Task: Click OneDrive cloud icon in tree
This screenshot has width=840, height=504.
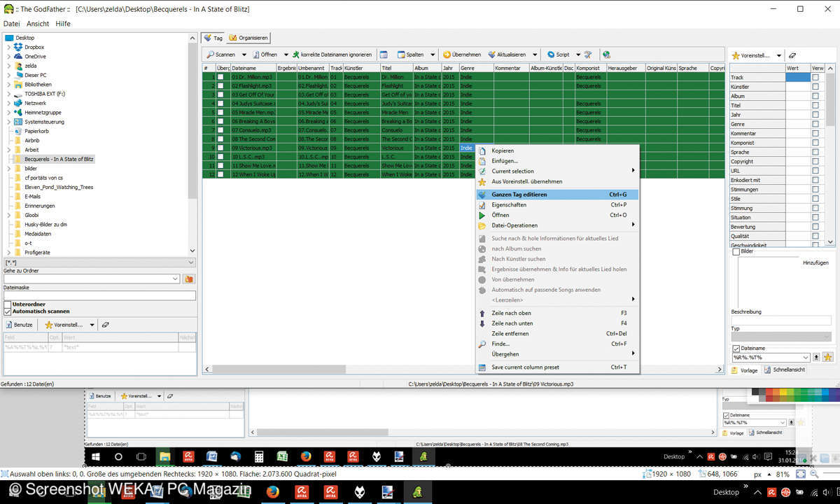Action: [19, 56]
